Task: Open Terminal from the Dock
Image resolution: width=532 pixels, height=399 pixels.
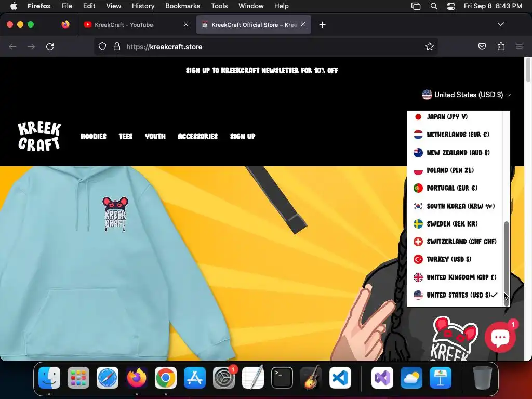Action: point(282,378)
